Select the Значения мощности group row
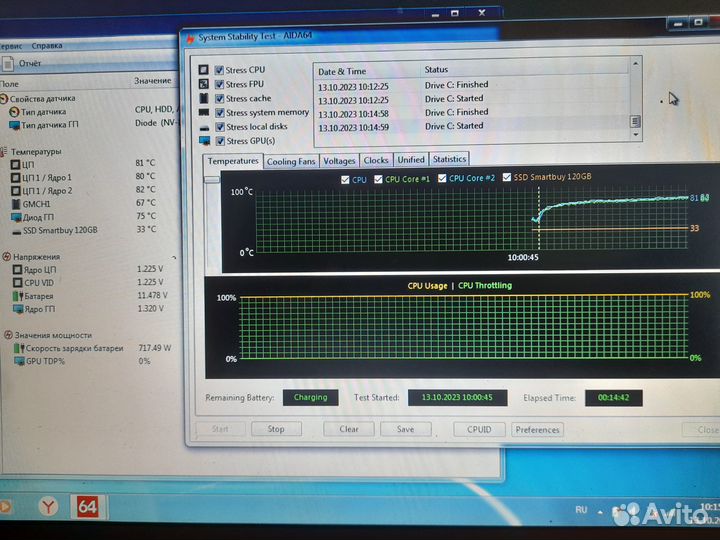 coord(53,335)
